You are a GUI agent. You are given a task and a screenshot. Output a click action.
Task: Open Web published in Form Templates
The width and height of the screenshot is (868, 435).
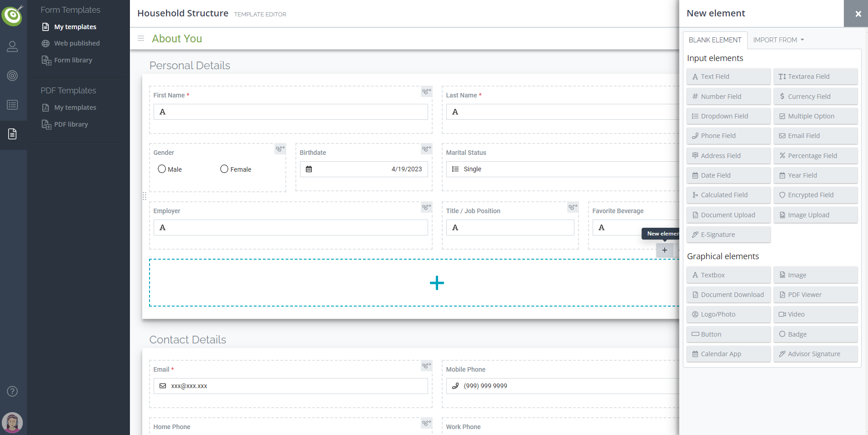(x=77, y=43)
